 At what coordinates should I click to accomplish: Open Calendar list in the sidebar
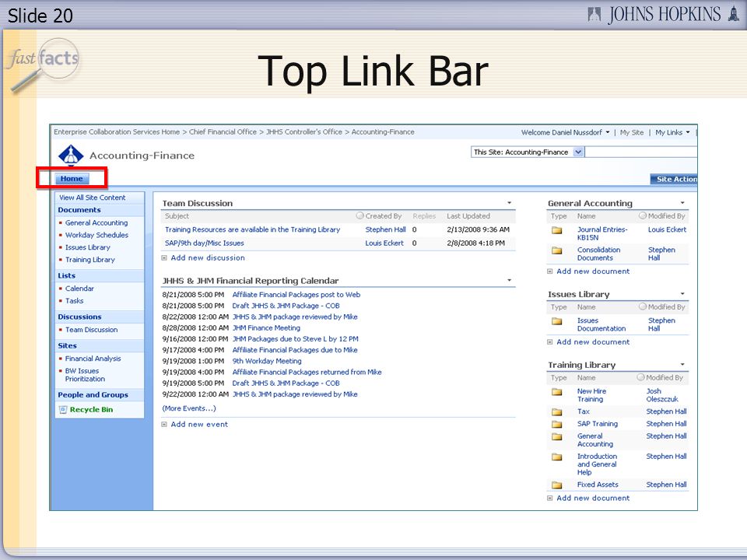[x=79, y=289]
